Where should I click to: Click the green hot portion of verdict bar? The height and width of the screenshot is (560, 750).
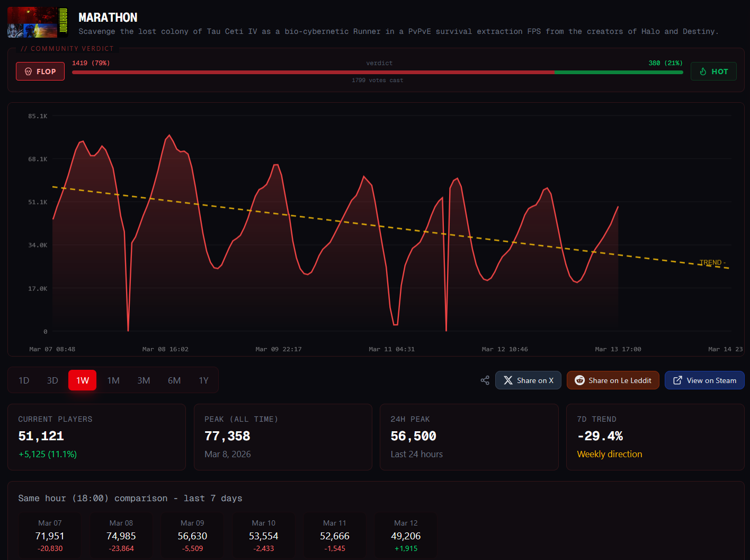619,72
